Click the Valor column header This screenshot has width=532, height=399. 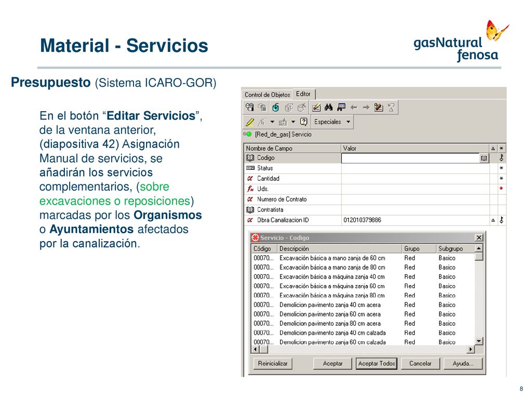(x=415, y=148)
